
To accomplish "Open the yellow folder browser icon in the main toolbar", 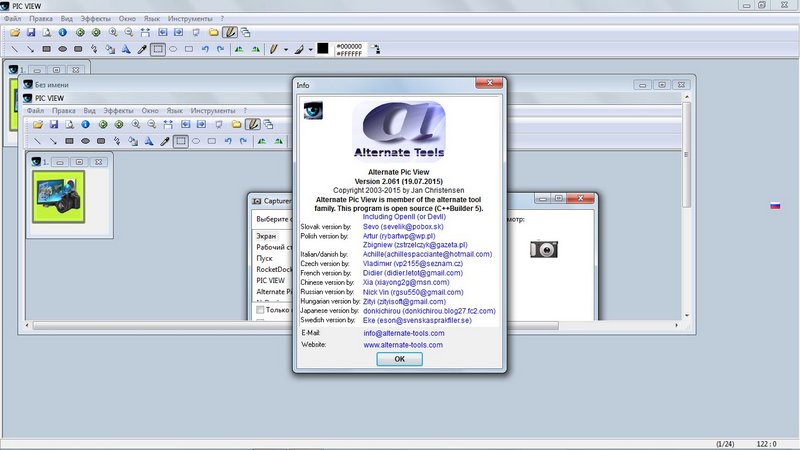I will pyautogui.click(x=214, y=33).
